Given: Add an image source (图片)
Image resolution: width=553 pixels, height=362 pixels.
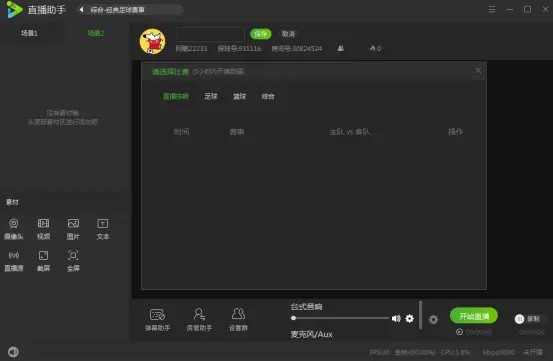Looking at the screenshot, I should coord(73,229).
